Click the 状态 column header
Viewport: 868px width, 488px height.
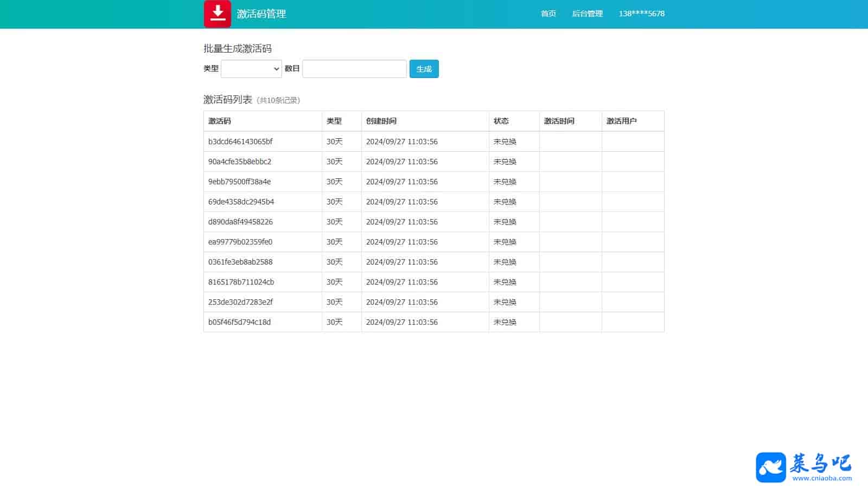[x=501, y=121]
